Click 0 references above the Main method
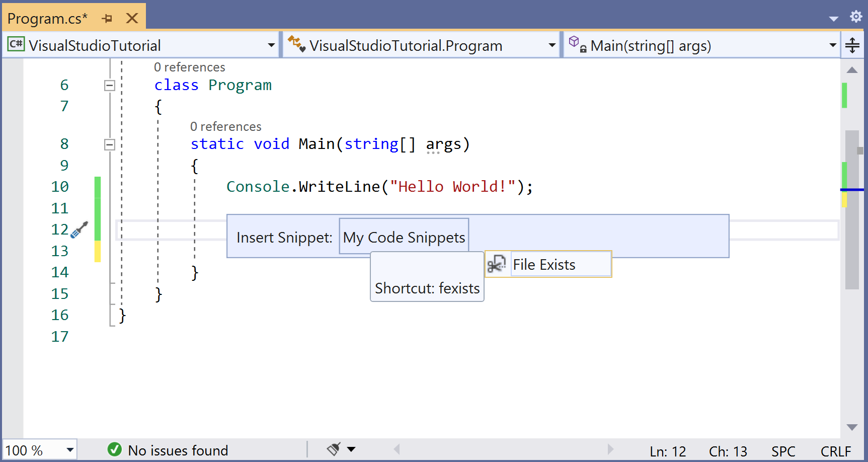Image resolution: width=868 pixels, height=462 pixels. (x=225, y=126)
